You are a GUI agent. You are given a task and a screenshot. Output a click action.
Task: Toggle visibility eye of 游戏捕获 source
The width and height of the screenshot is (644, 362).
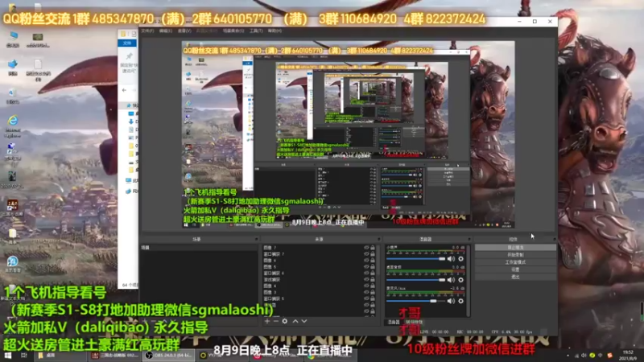pos(366,279)
